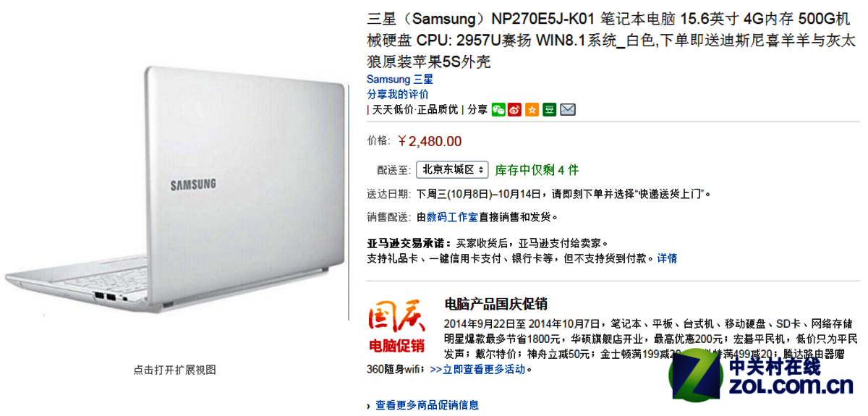Click the 电脑产品国庆促销 heading

click(495, 304)
